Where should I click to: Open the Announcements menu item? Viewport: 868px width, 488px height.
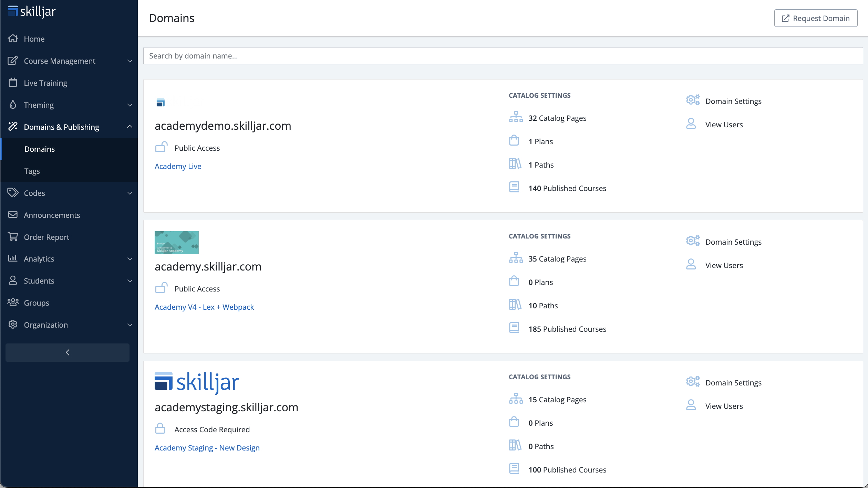[x=69, y=215]
